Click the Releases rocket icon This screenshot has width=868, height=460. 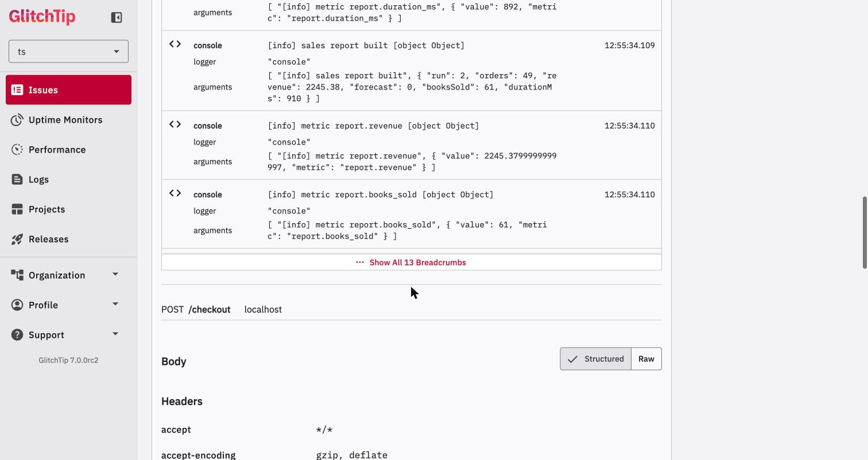(17, 239)
